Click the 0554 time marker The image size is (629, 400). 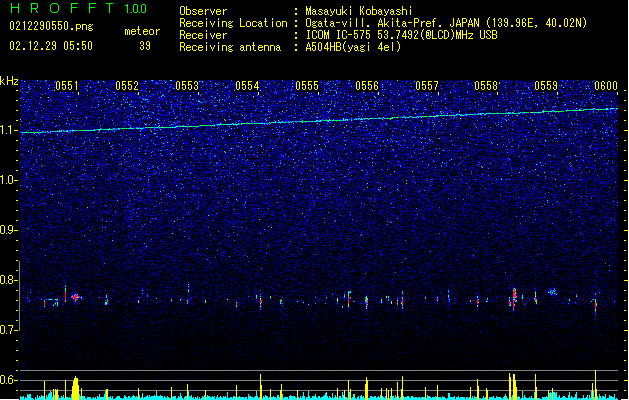(x=247, y=85)
